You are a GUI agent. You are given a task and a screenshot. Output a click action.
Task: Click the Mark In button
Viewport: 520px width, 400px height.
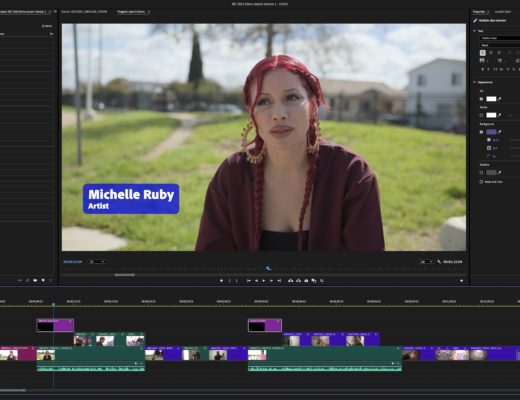229,281
